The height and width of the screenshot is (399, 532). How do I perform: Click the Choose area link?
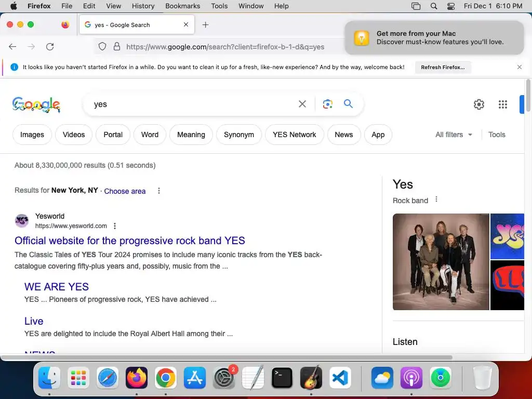[125, 191]
